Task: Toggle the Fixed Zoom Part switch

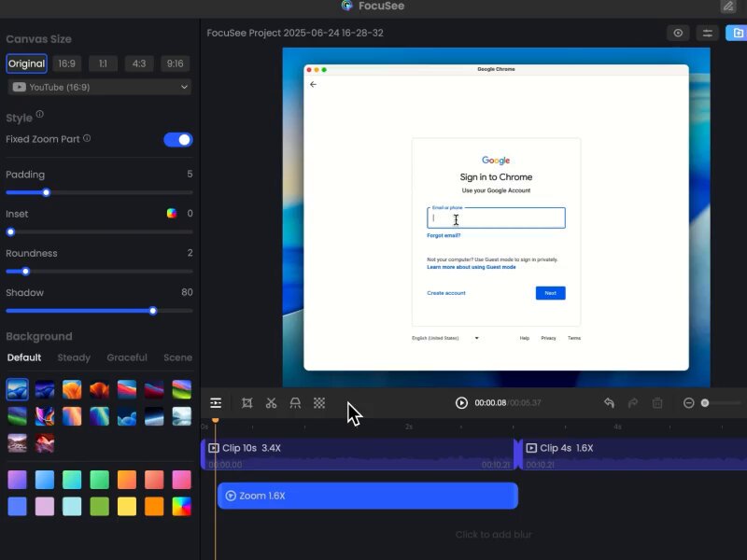Action: (x=178, y=139)
